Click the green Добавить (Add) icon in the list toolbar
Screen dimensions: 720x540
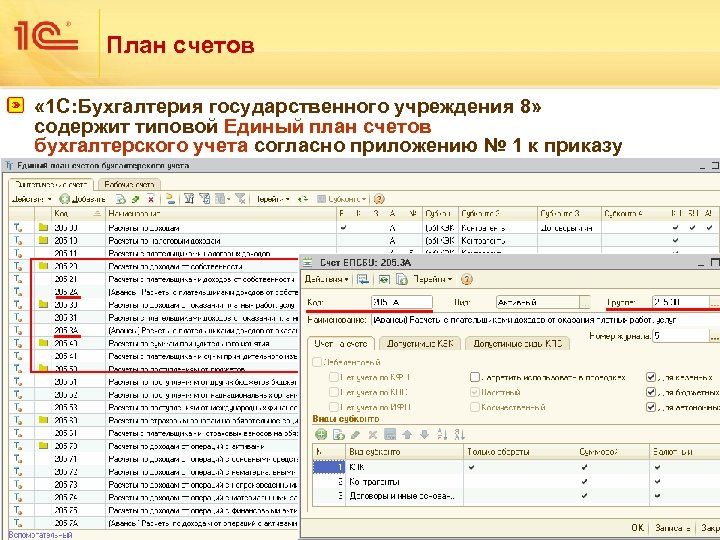[x=65, y=199]
